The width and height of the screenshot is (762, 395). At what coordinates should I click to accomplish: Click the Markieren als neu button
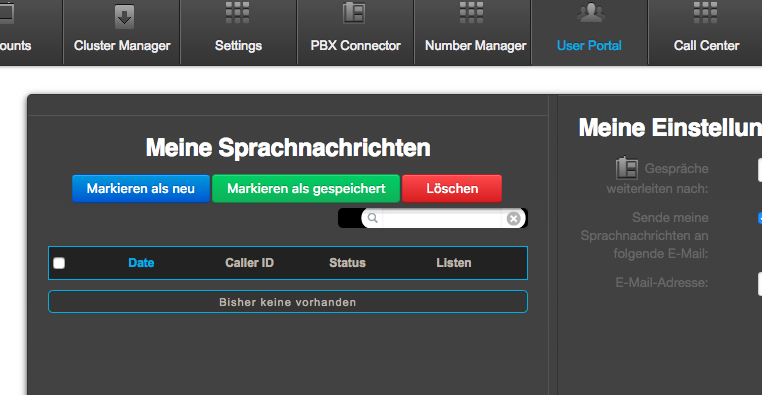pos(141,189)
